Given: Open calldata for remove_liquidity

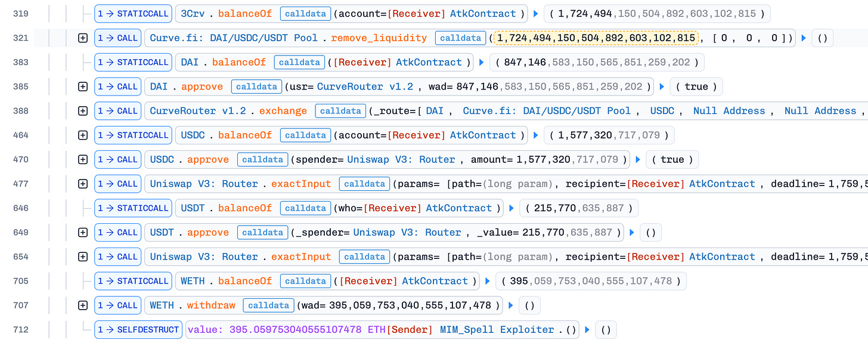Looking at the screenshot, I should tap(460, 38).
